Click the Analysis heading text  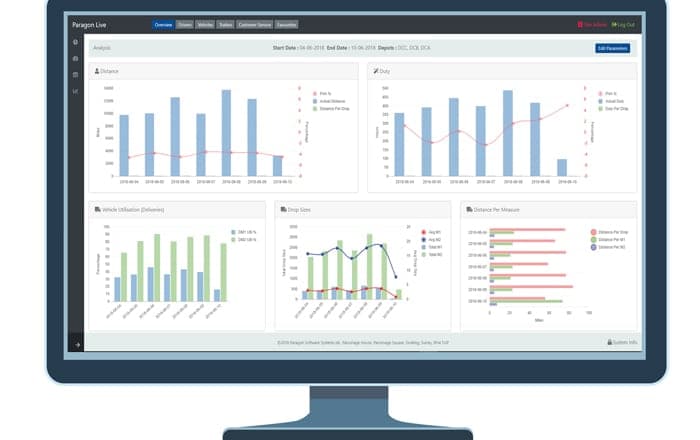pos(102,48)
